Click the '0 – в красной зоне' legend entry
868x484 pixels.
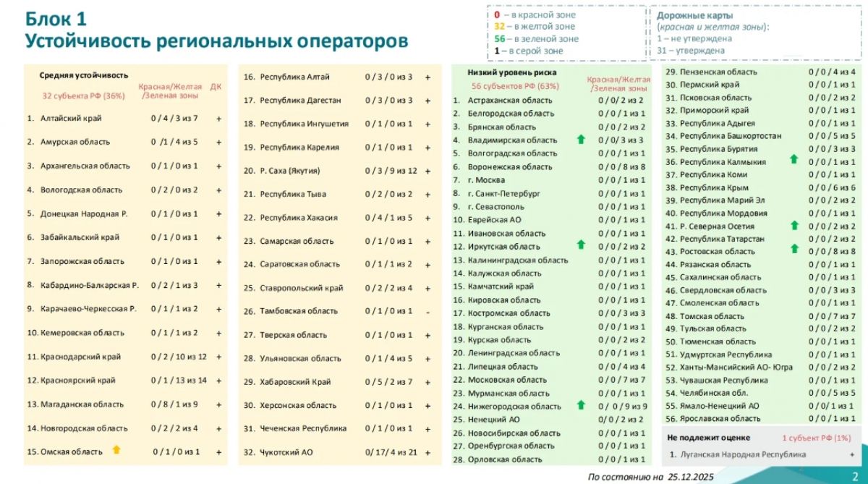click(x=535, y=14)
